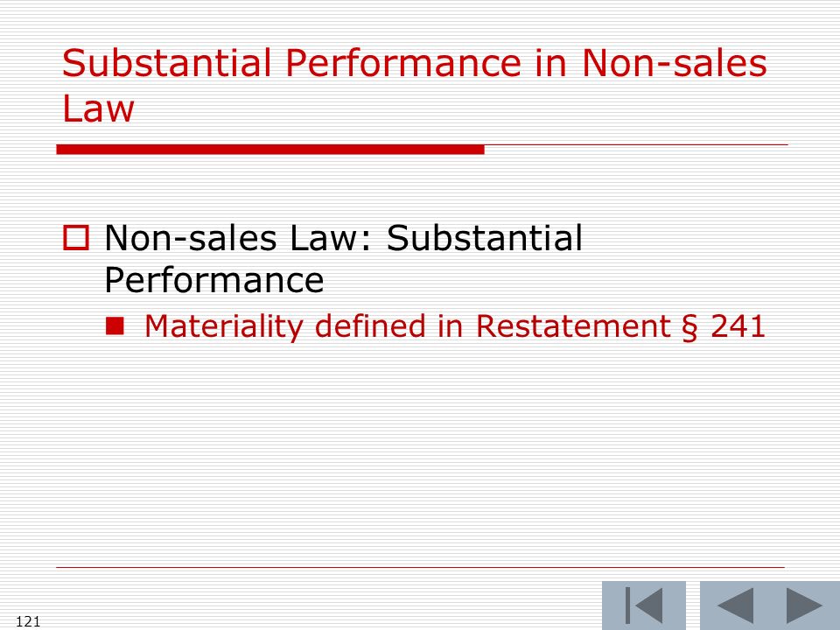Select the bullet text "Non-sales Law: Substantial"
This screenshot has height=630, width=840.
(x=343, y=237)
